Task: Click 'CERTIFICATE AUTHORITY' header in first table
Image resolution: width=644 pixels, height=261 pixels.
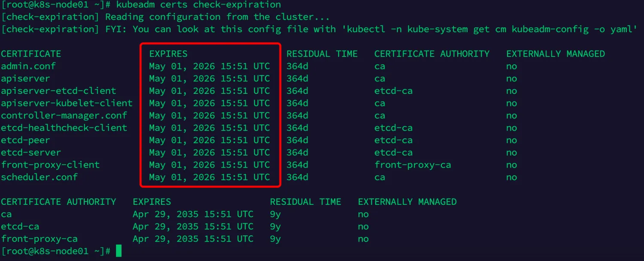Action: (x=432, y=54)
